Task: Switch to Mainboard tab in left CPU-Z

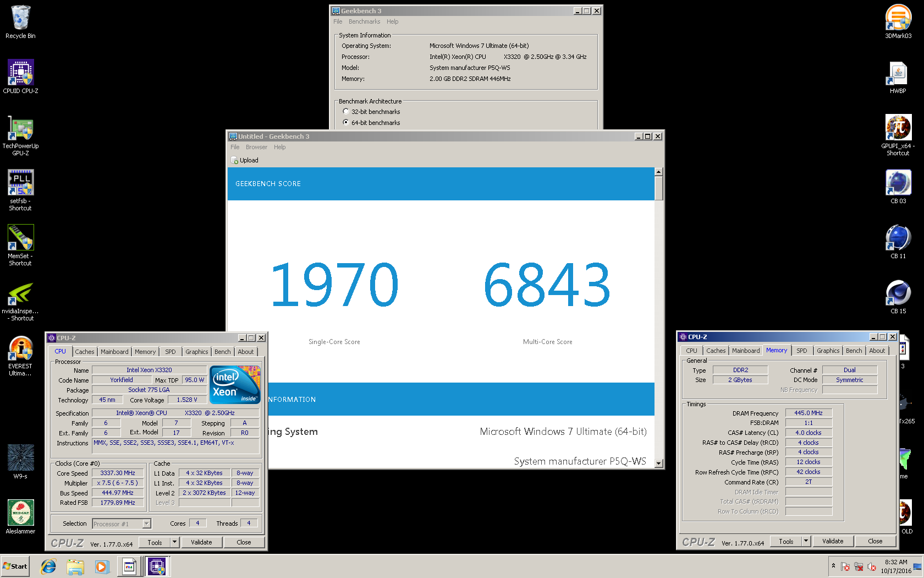Action: 114,352
